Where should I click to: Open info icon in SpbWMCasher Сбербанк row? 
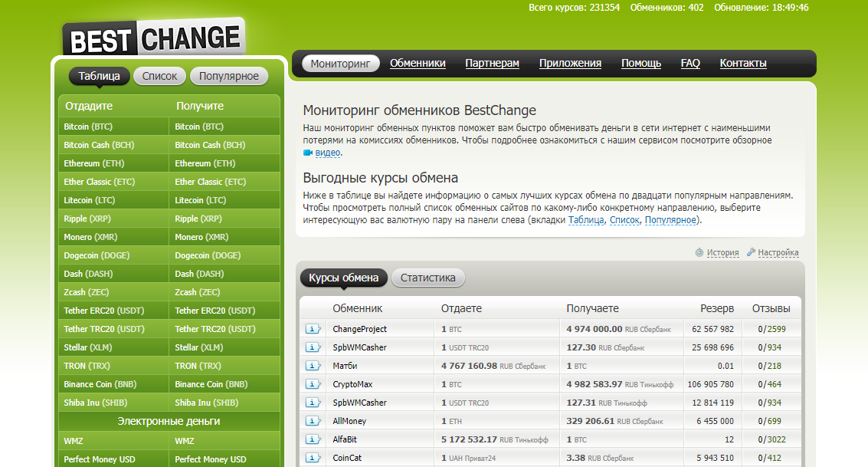(313, 347)
